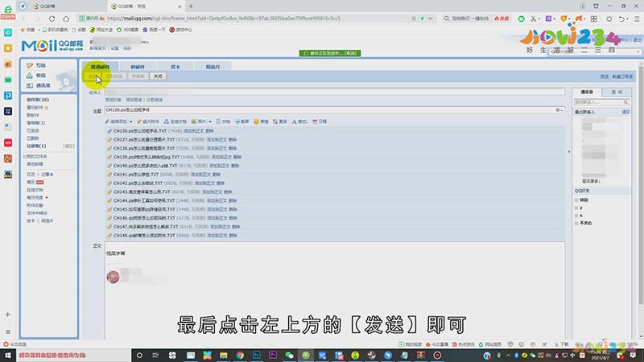Open Premiere Pro from the Windows taskbar

(273, 355)
